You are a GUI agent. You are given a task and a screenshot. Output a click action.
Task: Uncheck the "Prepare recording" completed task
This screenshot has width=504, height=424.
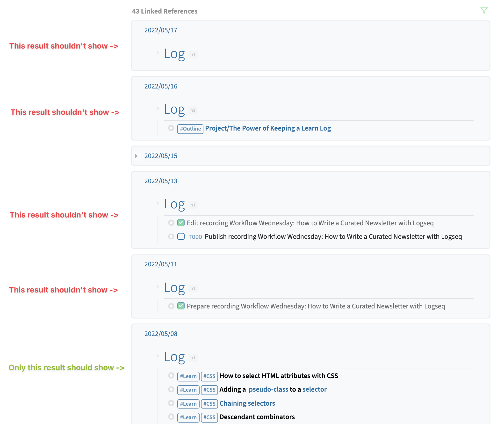click(x=181, y=306)
